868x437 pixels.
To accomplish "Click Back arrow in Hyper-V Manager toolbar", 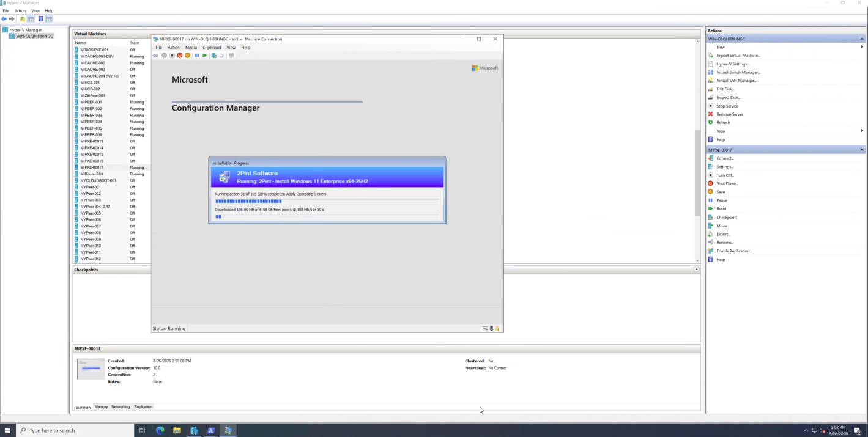I will (x=4, y=19).
